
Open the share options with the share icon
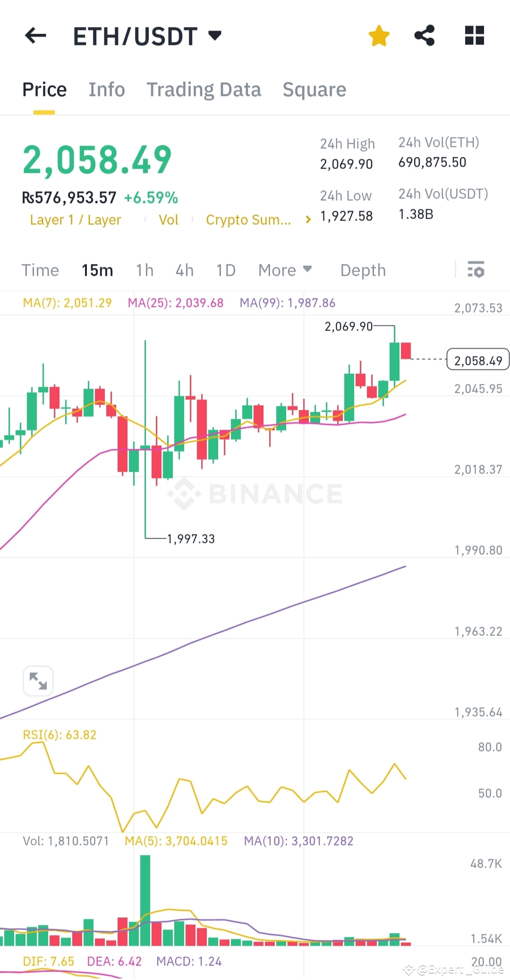click(424, 35)
